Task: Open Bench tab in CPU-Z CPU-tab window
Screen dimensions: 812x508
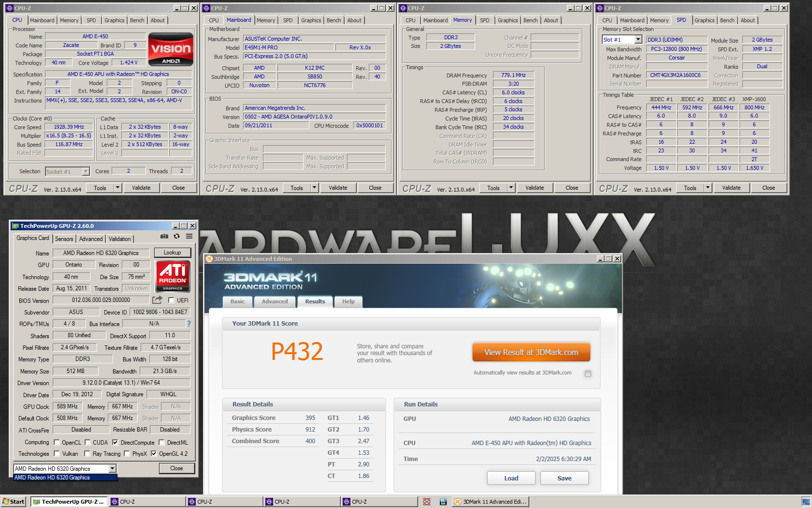Action: coord(137,20)
